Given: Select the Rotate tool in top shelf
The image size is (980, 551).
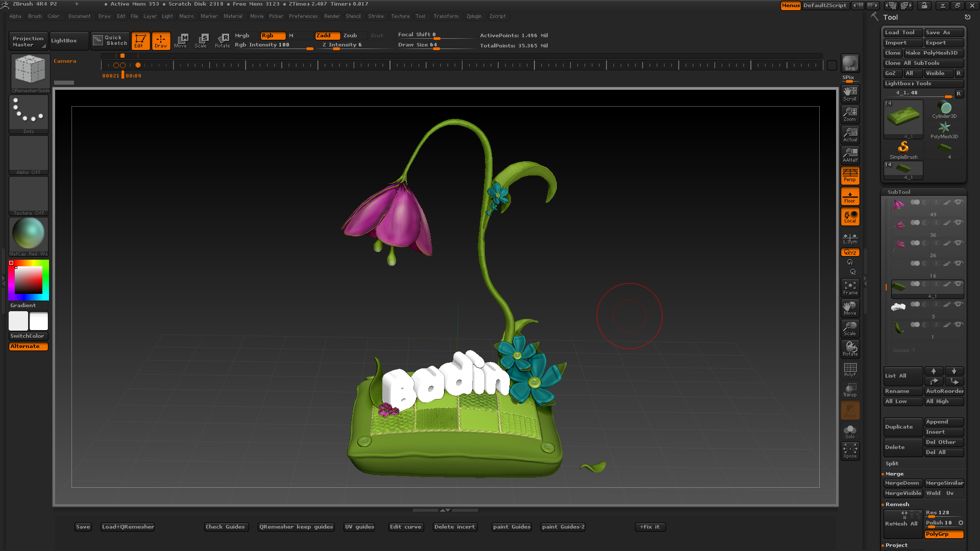Looking at the screenshot, I should (223, 40).
